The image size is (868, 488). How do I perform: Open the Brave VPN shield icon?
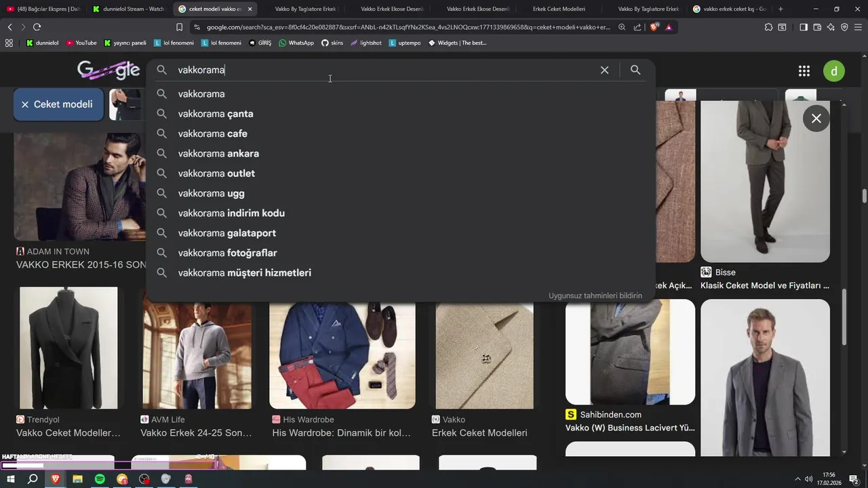click(844, 27)
